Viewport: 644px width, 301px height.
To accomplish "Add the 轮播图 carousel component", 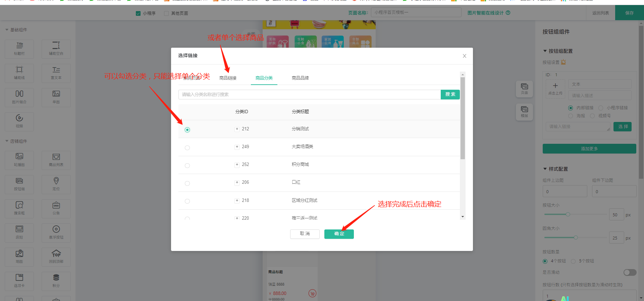I will [x=19, y=160].
